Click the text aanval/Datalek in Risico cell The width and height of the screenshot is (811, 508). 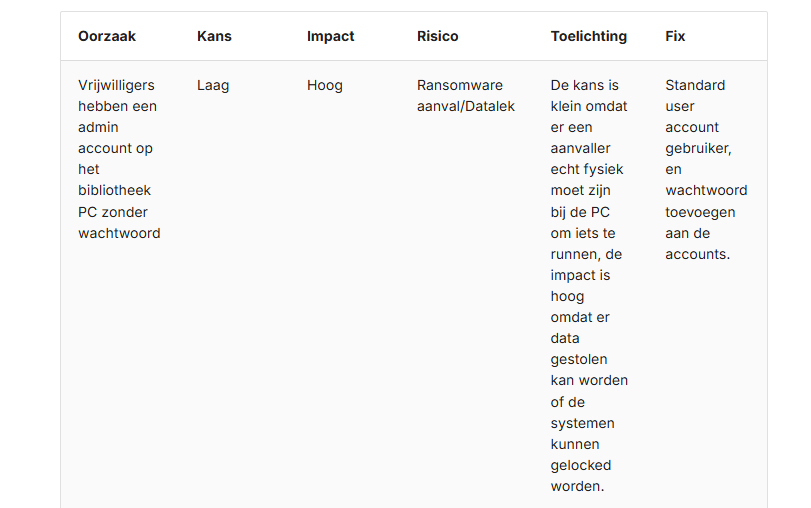tap(465, 106)
